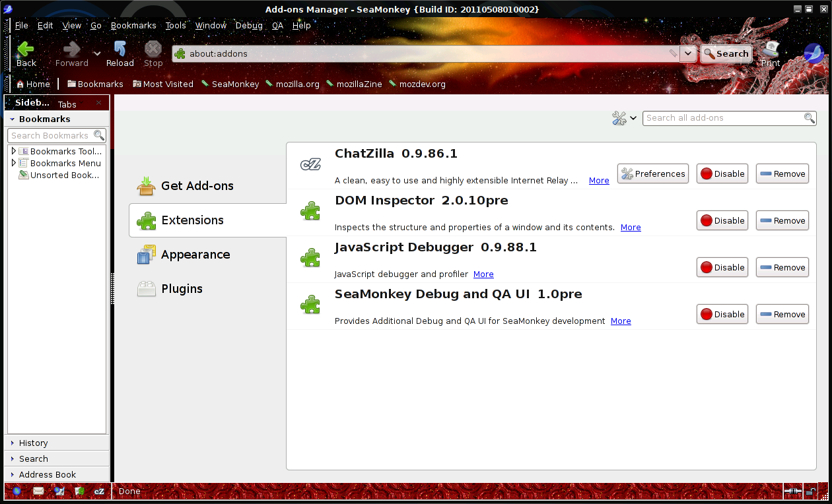This screenshot has height=504, width=832.
Task: Click the Search all add-ons field
Action: (722, 118)
